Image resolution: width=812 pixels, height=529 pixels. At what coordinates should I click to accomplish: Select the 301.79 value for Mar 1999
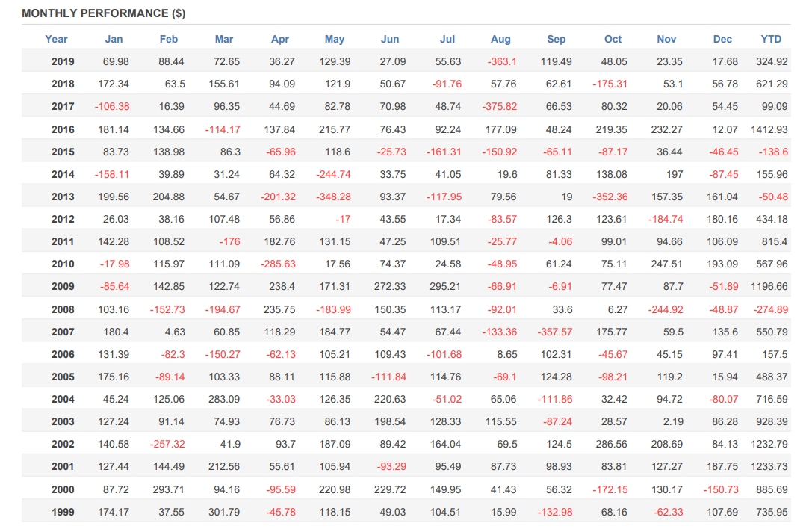tap(223, 512)
